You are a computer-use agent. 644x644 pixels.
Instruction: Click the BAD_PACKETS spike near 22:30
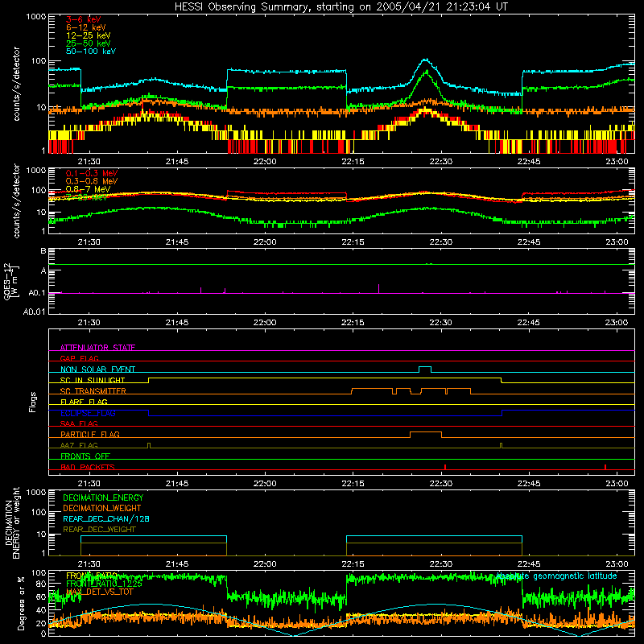click(445, 467)
